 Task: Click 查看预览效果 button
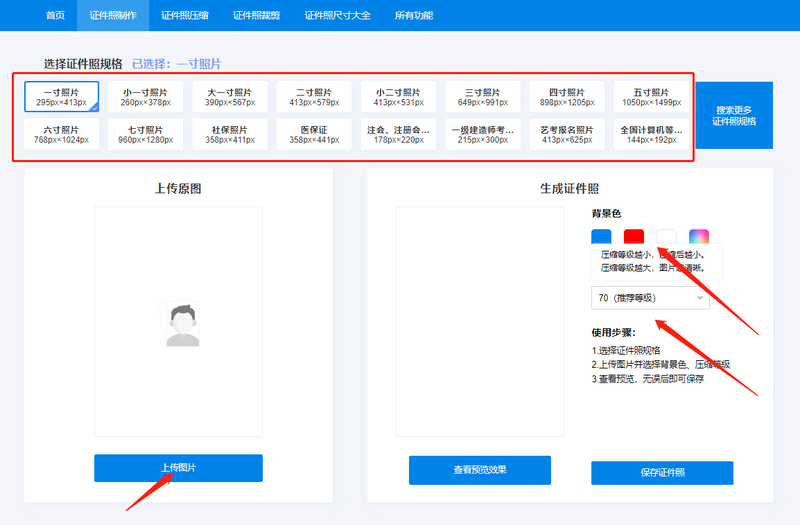(480, 470)
